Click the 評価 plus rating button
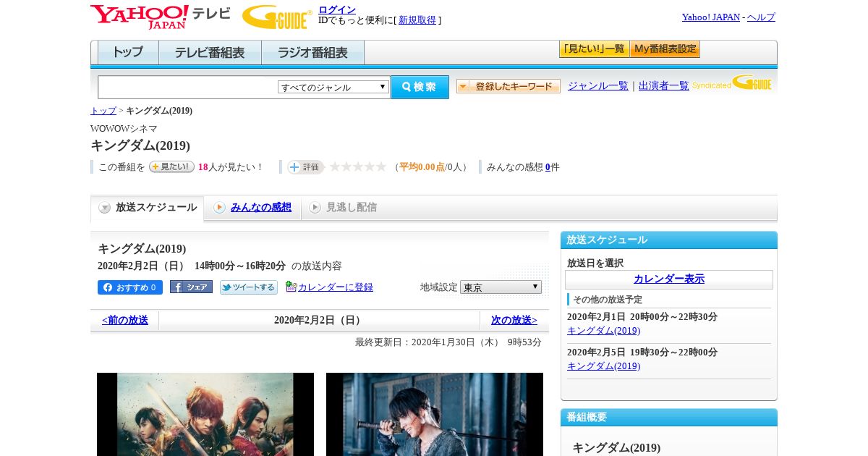This screenshot has width=868, height=456. [305, 167]
